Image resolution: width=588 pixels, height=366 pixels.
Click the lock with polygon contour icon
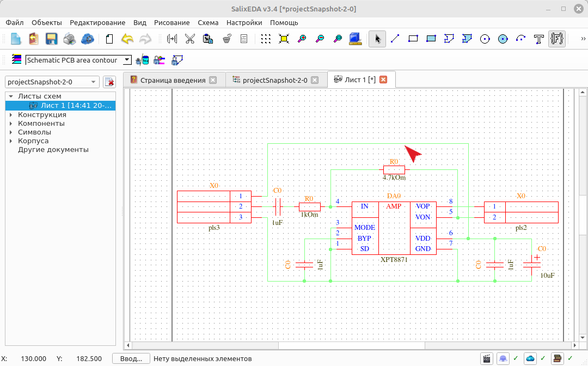(176, 60)
